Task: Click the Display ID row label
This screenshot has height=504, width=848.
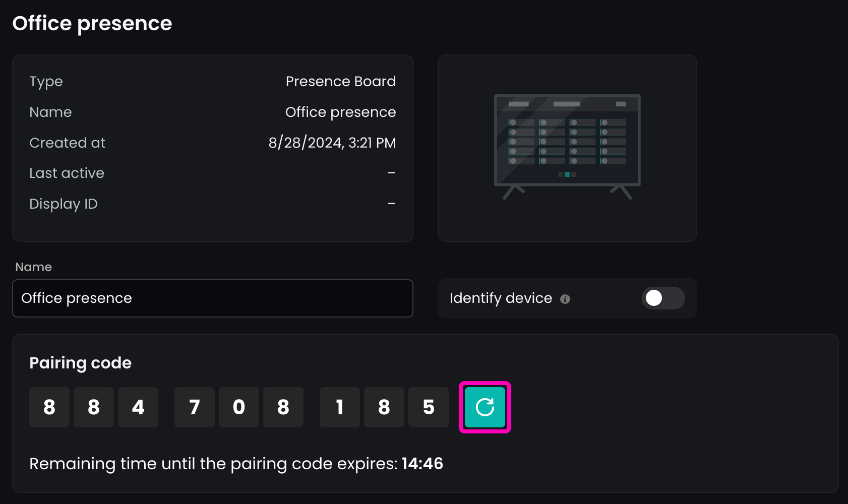Action: tap(64, 204)
